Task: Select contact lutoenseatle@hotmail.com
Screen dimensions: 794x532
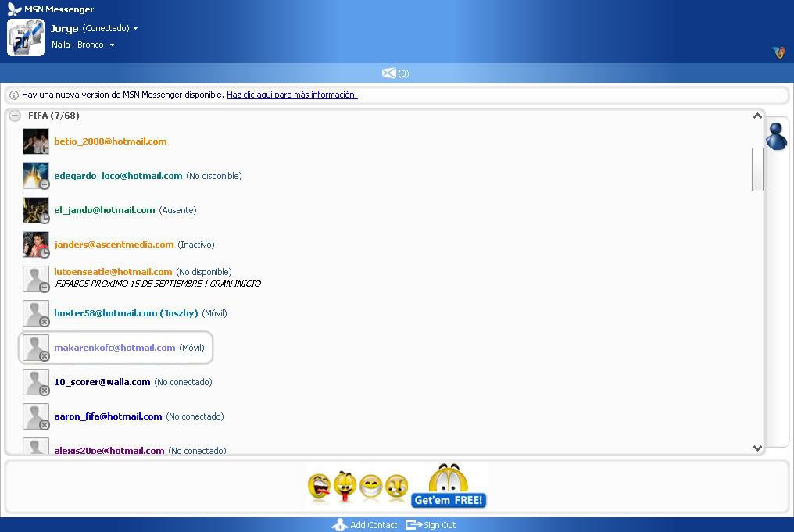Action: point(113,272)
